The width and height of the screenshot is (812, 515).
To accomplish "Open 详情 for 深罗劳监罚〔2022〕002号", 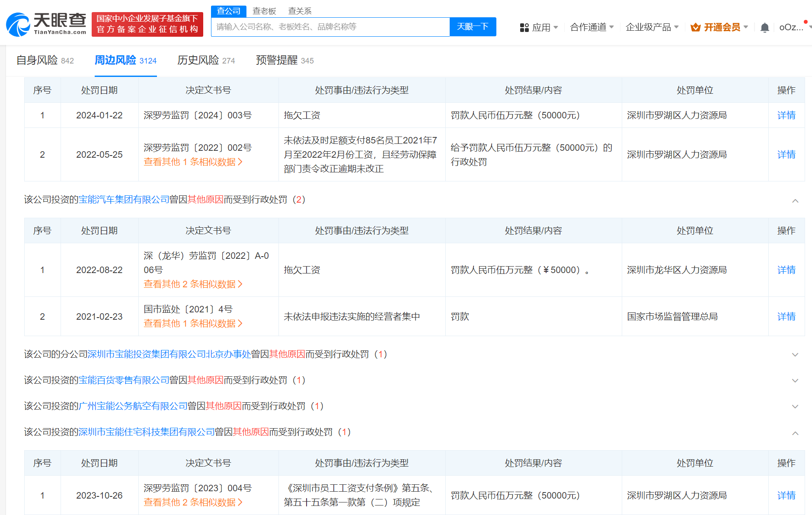I will pyautogui.click(x=786, y=155).
